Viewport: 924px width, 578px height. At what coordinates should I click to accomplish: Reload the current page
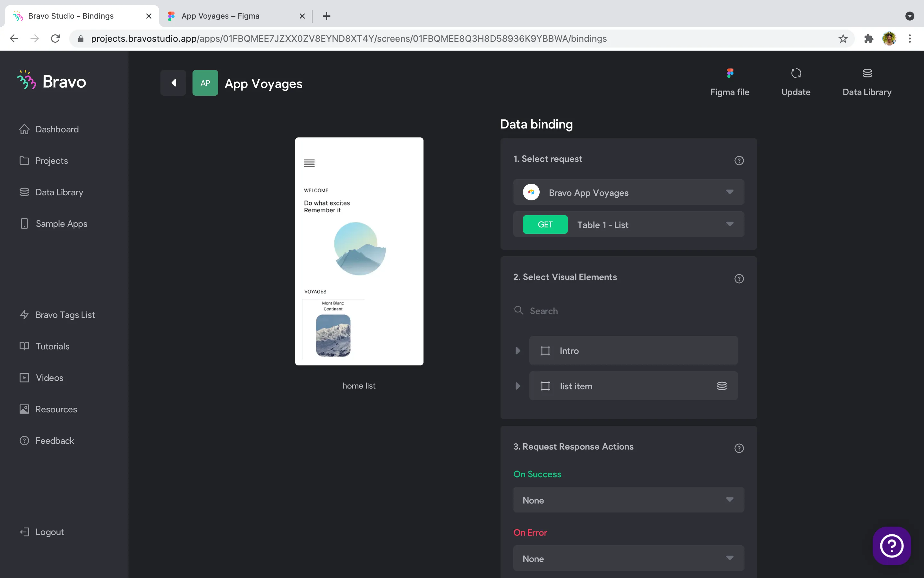click(56, 39)
